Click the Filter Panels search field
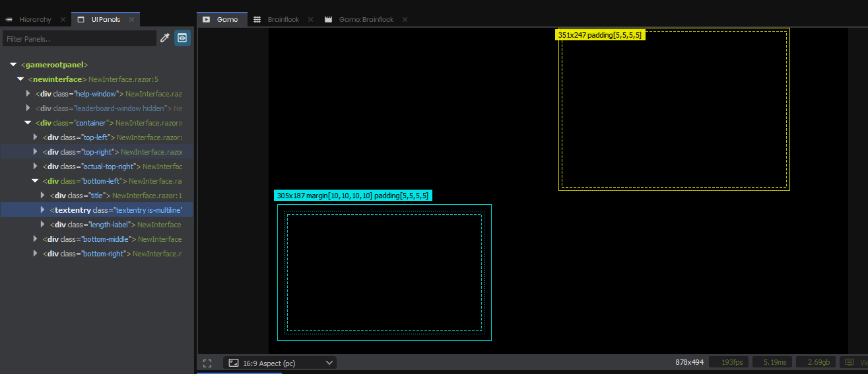The height and width of the screenshot is (374, 868). click(x=80, y=38)
